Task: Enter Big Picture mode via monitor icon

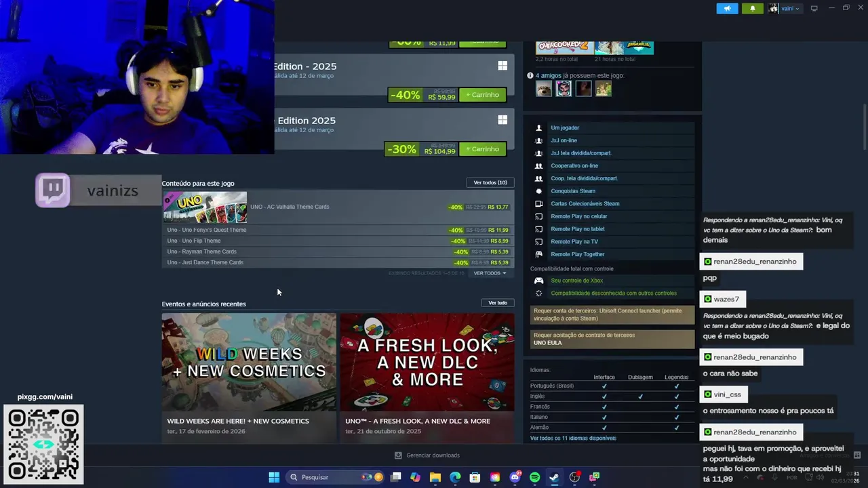Action: pos(814,8)
